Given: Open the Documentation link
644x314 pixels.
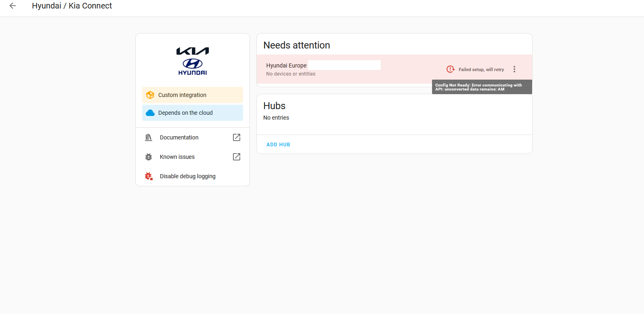Looking at the screenshot, I should [x=179, y=137].
